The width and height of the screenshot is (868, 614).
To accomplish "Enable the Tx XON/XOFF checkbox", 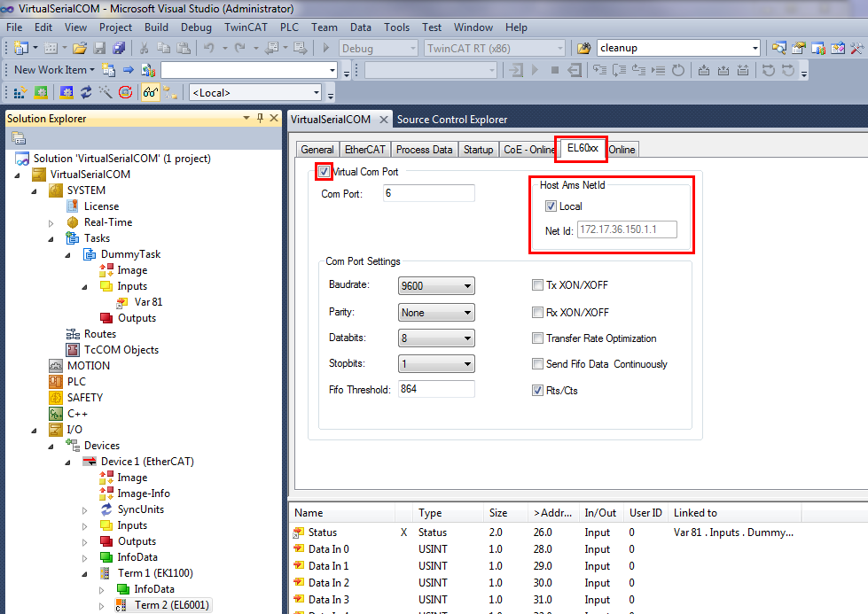I will tap(537, 285).
